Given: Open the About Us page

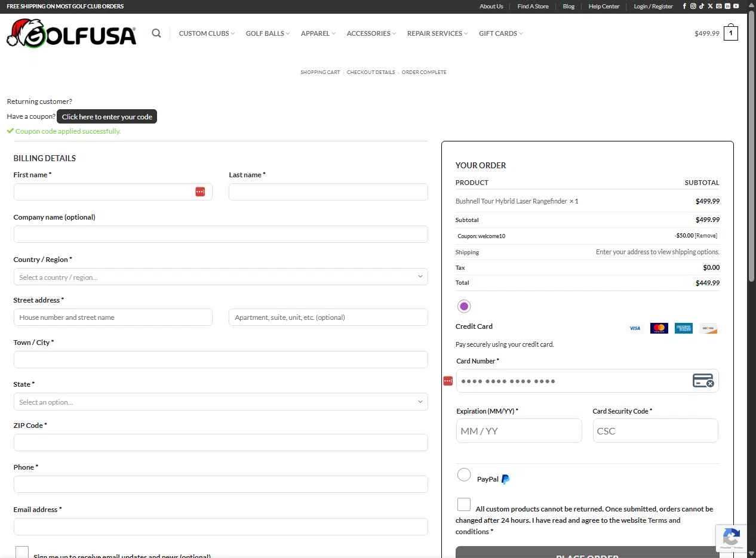Looking at the screenshot, I should [491, 7].
